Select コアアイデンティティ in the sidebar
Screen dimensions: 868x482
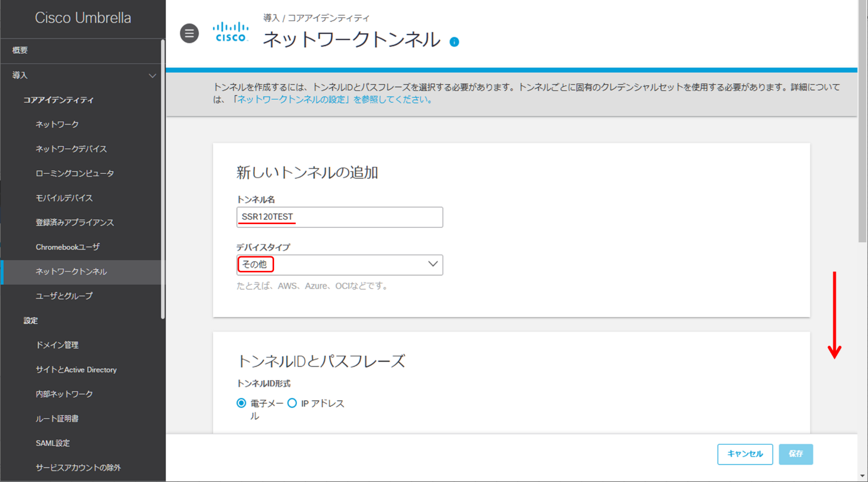point(59,100)
